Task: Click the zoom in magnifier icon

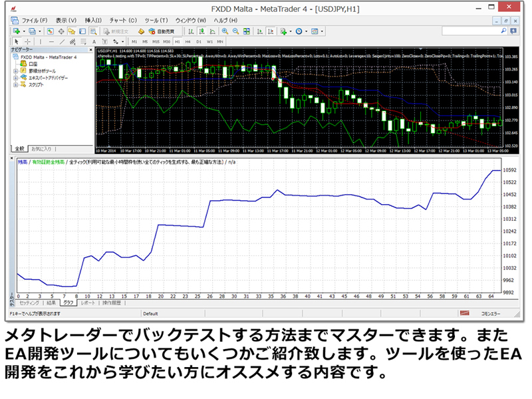Action: click(x=225, y=31)
